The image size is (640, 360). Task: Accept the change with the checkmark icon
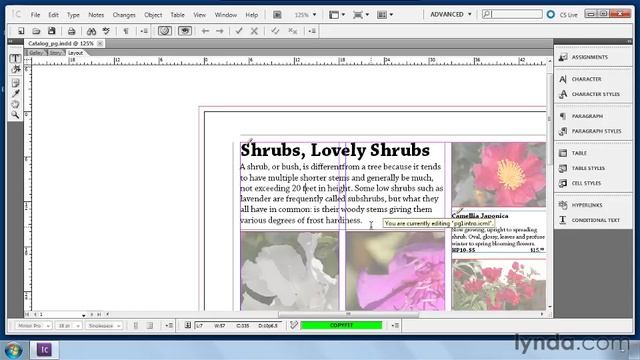239,31
